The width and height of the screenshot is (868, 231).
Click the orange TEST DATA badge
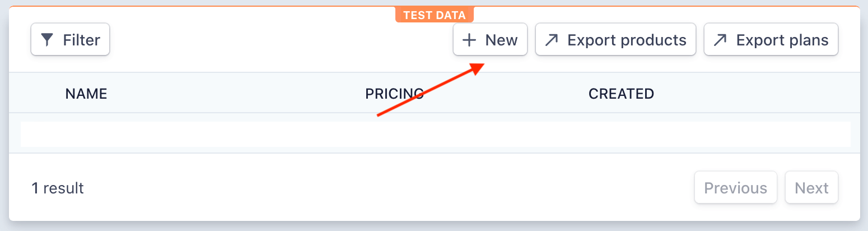click(435, 15)
